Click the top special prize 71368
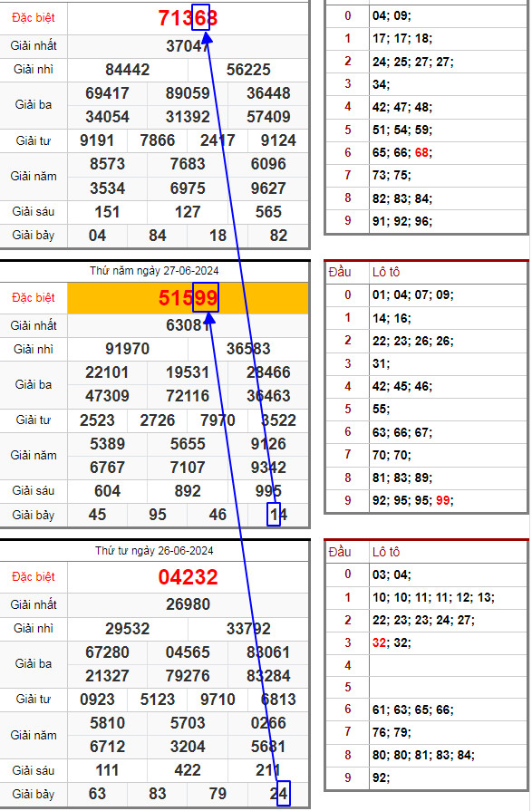Viewport: 532px width, 811px height. [x=188, y=18]
